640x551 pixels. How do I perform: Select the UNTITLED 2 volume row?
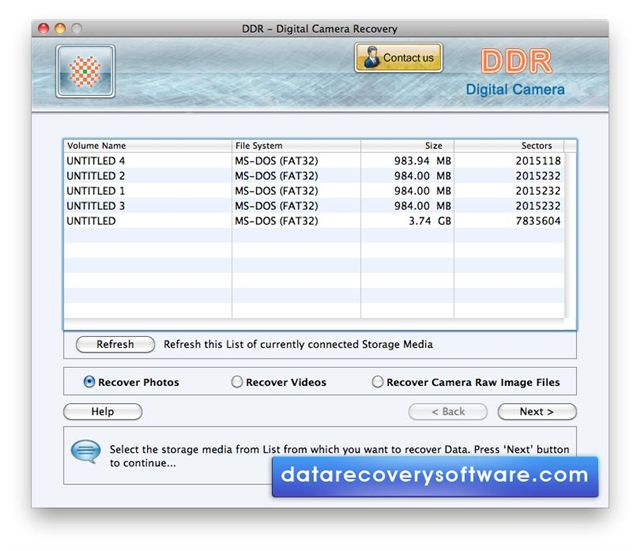314,176
